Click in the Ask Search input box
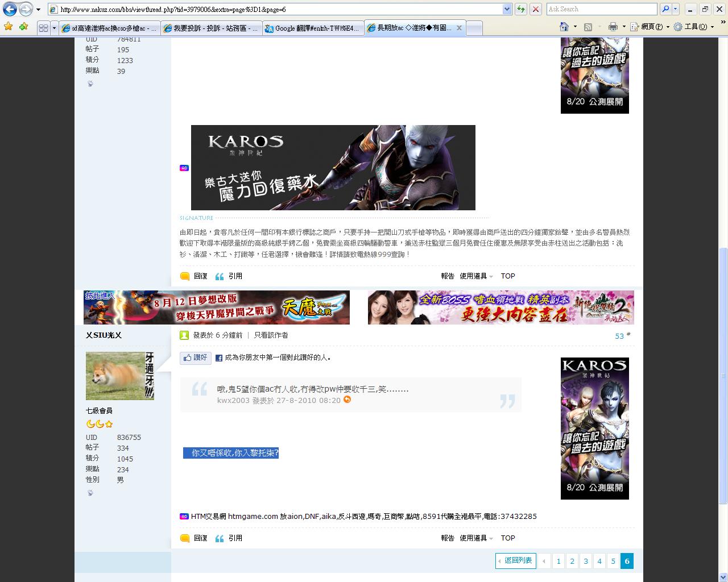The image size is (728, 582). [x=601, y=9]
